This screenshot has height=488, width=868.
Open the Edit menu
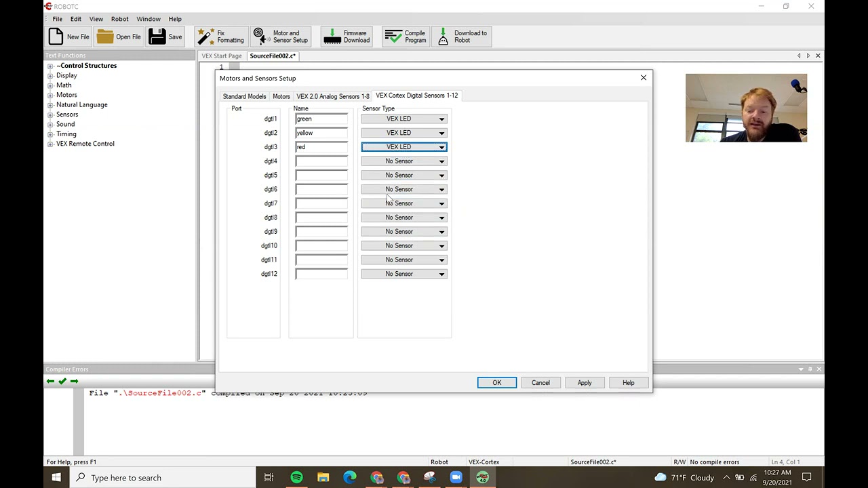[x=76, y=19]
